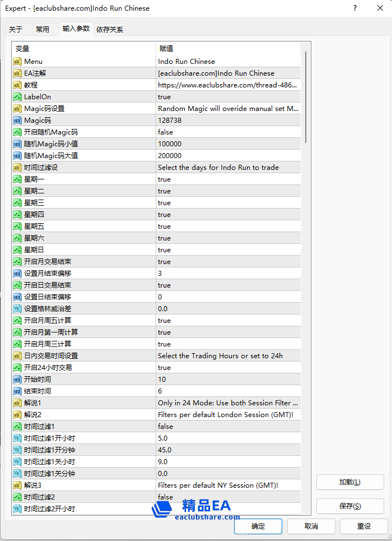Open the 星期一 value dropdown
Image resolution: width=392 pixels, height=541 pixels.
tap(228, 179)
